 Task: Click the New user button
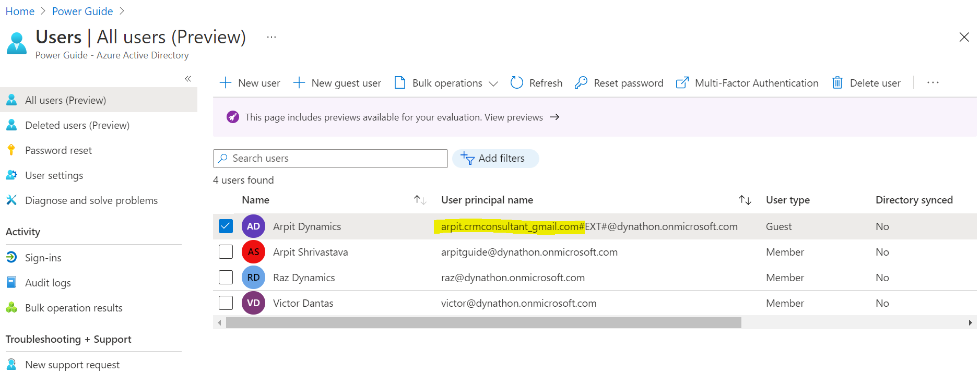tap(250, 83)
